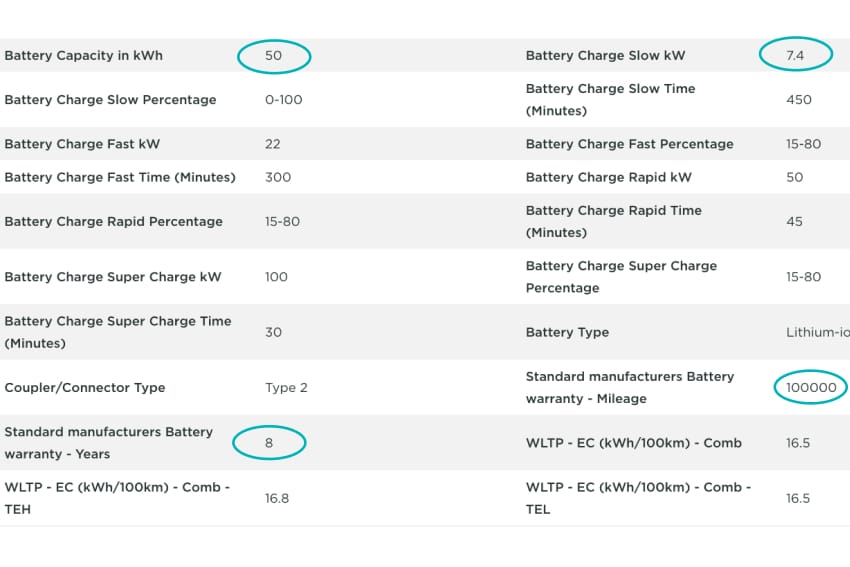Click the "Battery Charge Fast kW" label
Screen dimensions: 850x567
coord(82,144)
